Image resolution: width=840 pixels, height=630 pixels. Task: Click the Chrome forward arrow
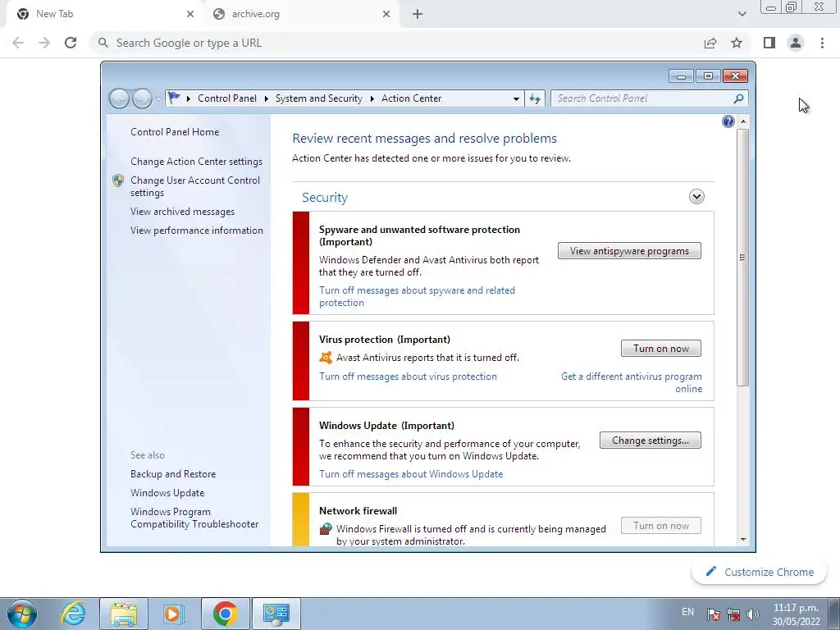44,43
